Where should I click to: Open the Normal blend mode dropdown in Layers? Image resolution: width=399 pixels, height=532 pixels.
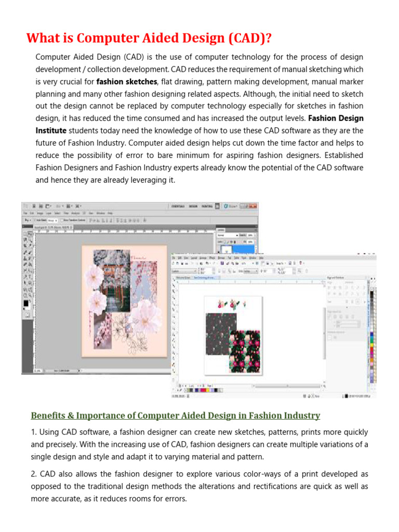228,235
